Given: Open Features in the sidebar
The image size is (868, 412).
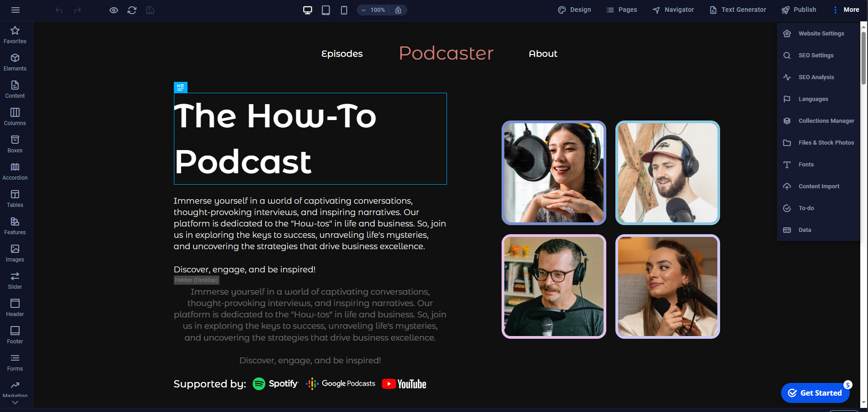Looking at the screenshot, I should 15,226.
